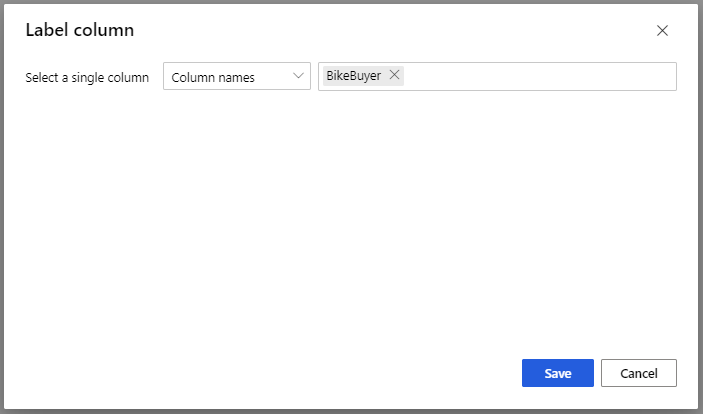Click the 'Select a single column' label

(x=87, y=77)
